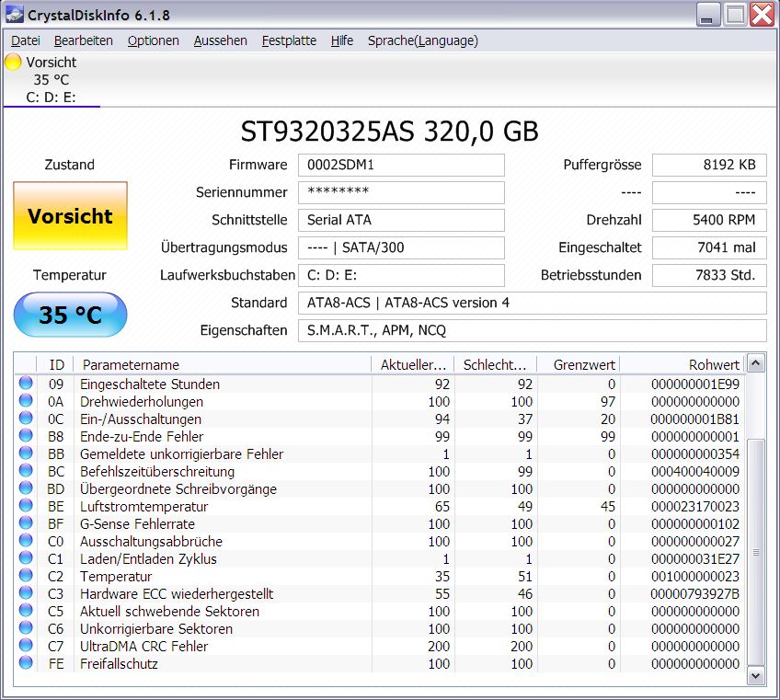This screenshot has height=700, width=780.
Task: Click the status orb for Ende-zu-Ende Fehler
Action: coord(26,435)
